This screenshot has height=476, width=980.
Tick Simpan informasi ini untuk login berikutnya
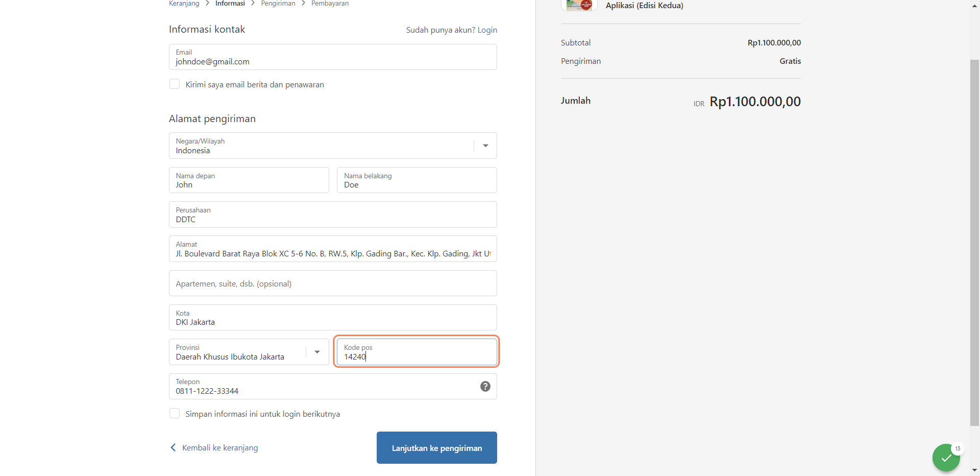(x=175, y=413)
